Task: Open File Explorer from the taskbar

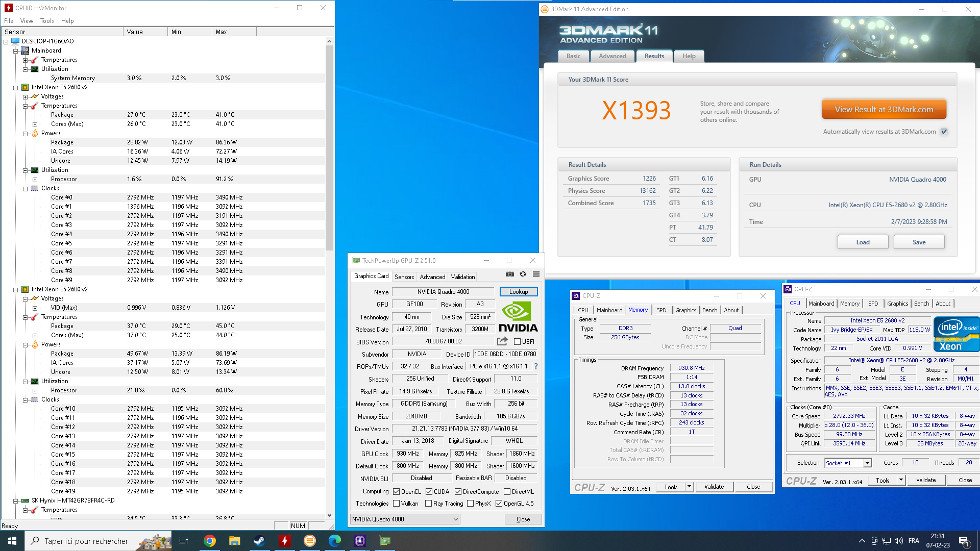Action: [x=234, y=541]
